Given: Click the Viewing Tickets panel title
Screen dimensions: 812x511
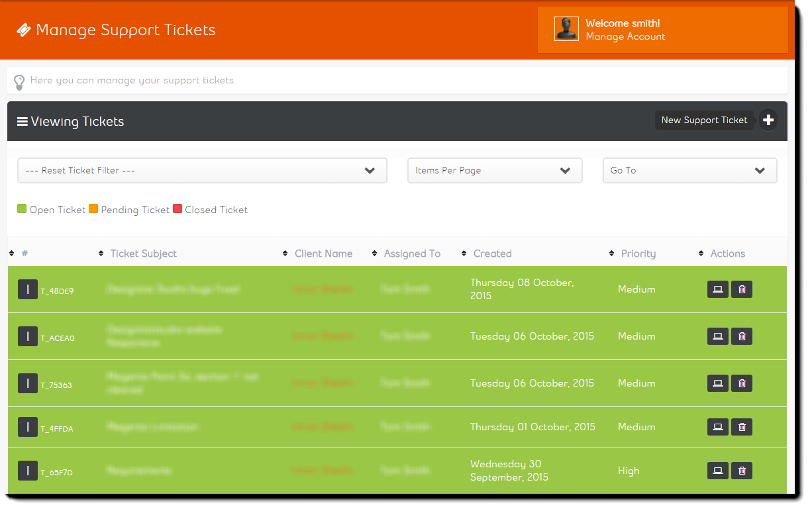Looking at the screenshot, I should pyautogui.click(x=77, y=121).
